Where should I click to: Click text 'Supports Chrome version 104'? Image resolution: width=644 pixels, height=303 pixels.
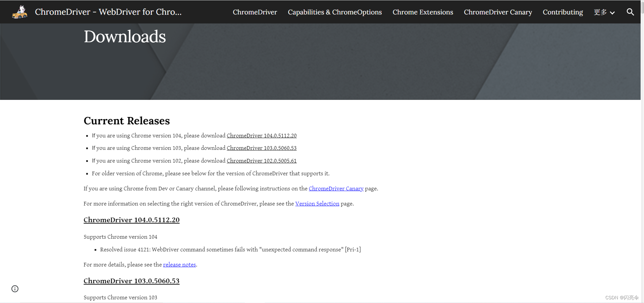coord(120,237)
